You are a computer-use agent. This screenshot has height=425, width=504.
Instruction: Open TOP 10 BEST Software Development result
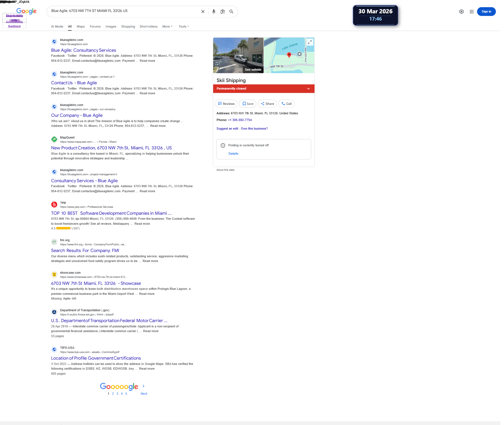[x=111, y=213]
